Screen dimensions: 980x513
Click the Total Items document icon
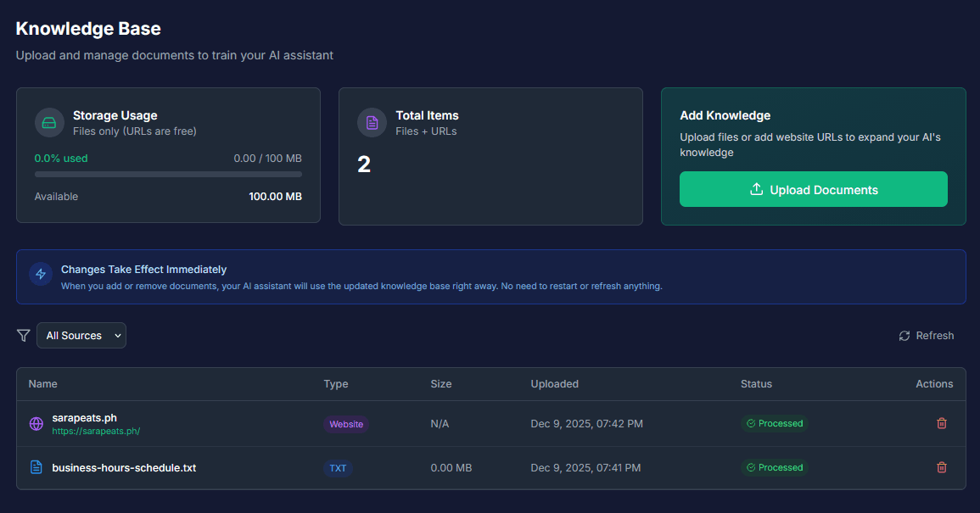[x=372, y=123]
